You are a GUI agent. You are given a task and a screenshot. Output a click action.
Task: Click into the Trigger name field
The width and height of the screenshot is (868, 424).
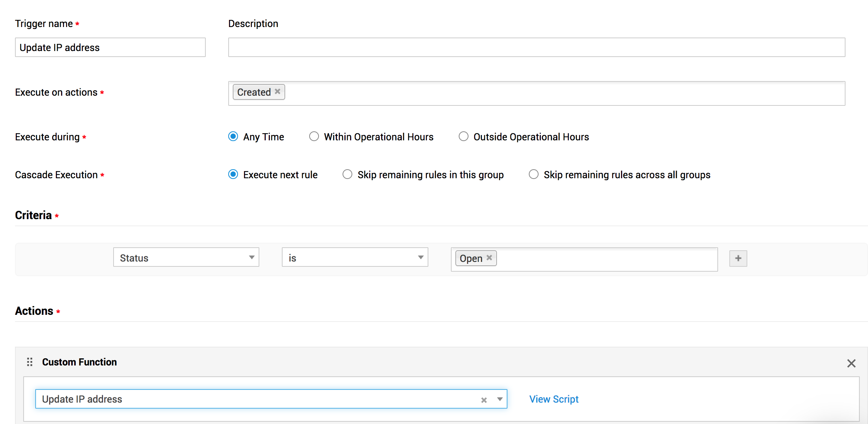pyautogui.click(x=110, y=48)
